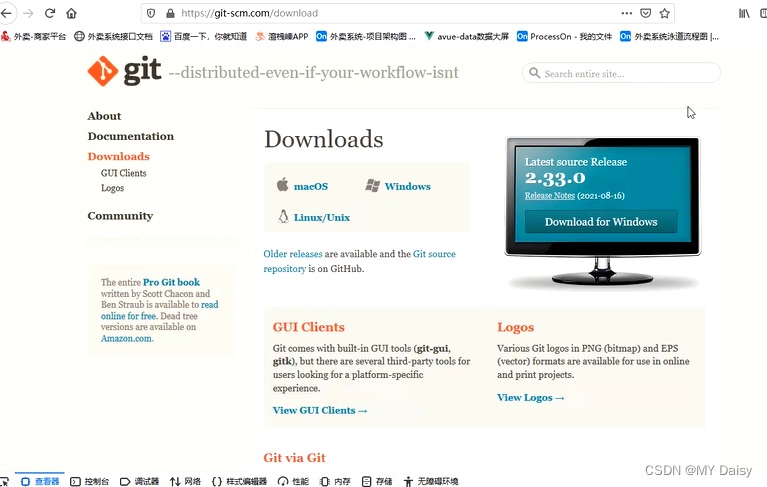Open the 外卖系统泳道流程图 bookmark
Image resolution: width=767 pixels, height=487 pixels.
click(x=669, y=36)
